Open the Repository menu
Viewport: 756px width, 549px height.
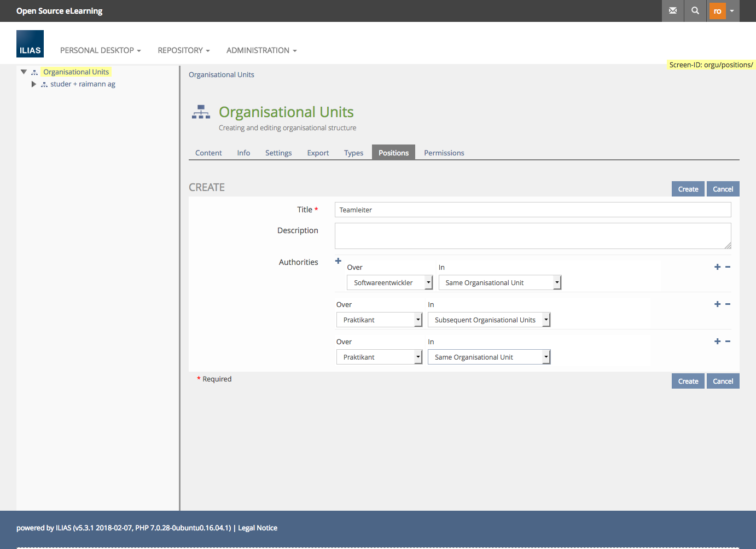click(x=183, y=50)
